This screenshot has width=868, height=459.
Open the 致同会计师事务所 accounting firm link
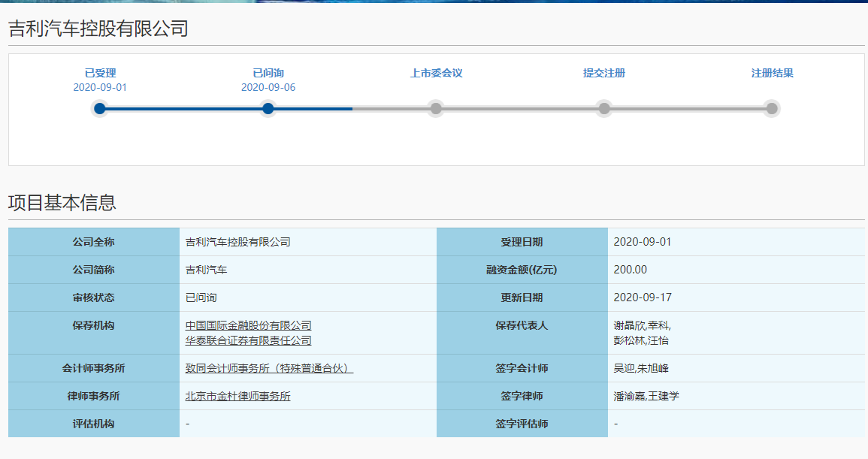[x=269, y=368]
